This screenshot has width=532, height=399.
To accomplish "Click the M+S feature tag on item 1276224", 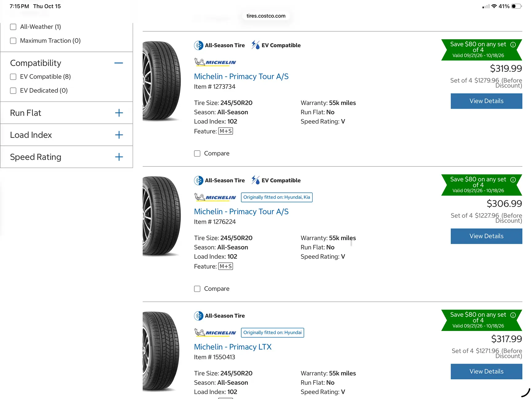I will tap(226, 266).
